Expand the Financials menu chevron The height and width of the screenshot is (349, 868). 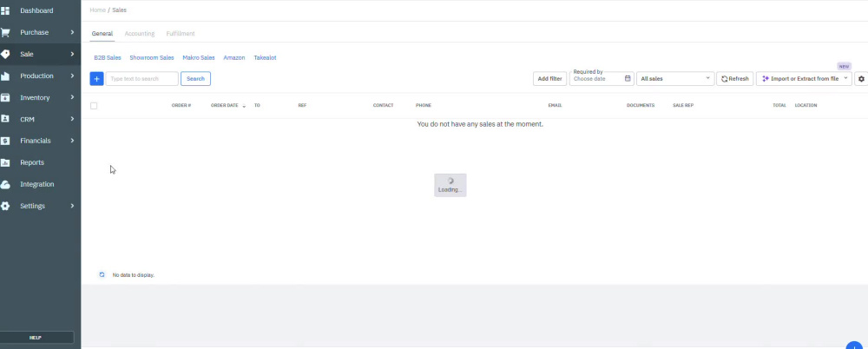click(x=73, y=141)
